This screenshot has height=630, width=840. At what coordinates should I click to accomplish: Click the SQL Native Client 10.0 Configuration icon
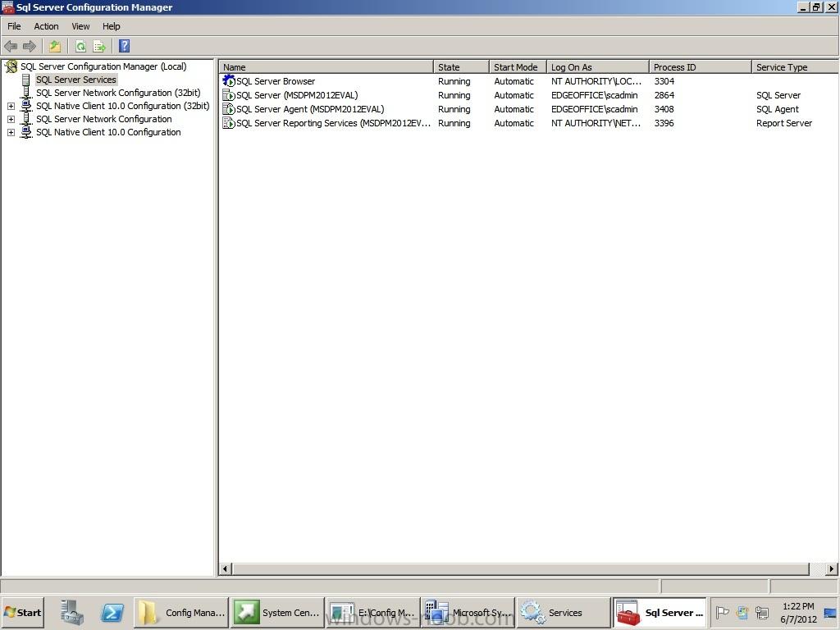tap(25, 132)
